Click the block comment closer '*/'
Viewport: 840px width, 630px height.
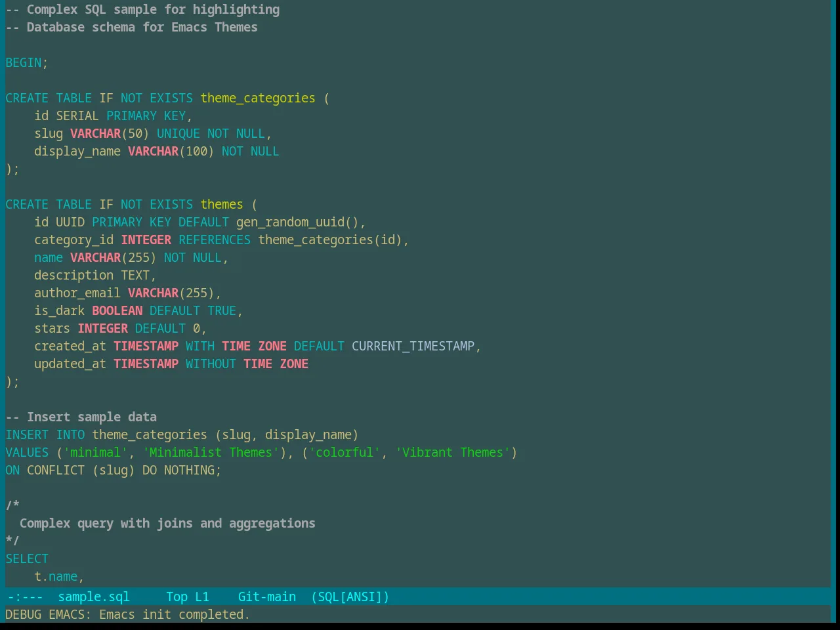tap(12, 541)
